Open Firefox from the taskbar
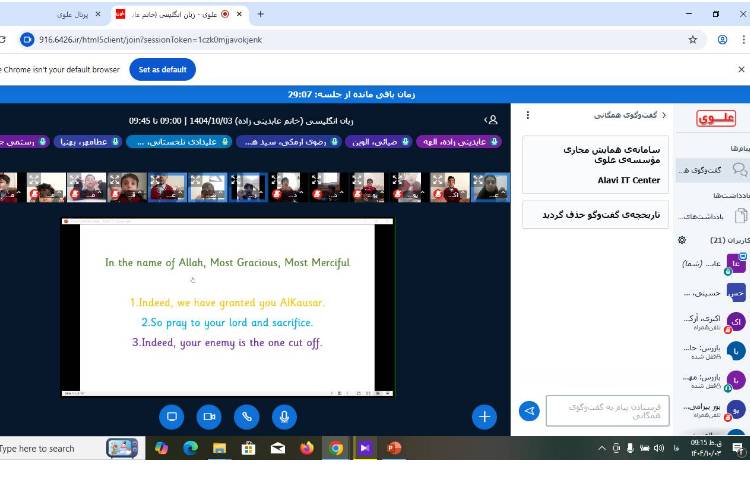The image size is (750, 480). click(x=307, y=448)
